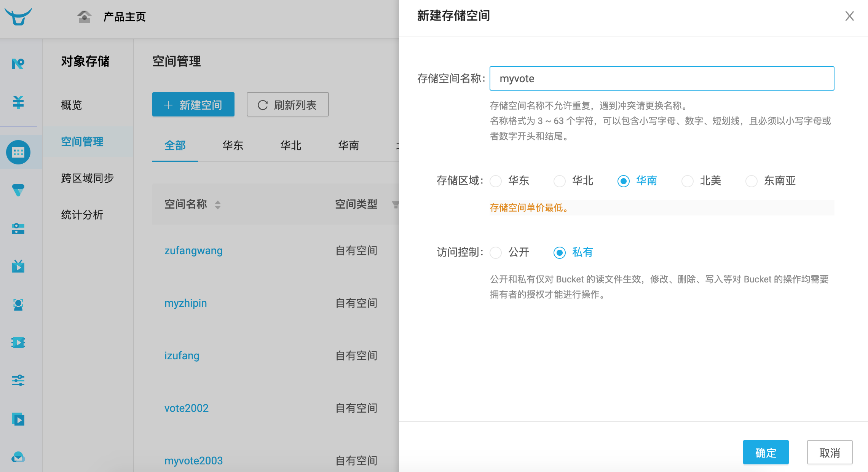This screenshot has height=472, width=868.
Task: Open the zufangwang bucket link
Action: (x=193, y=250)
